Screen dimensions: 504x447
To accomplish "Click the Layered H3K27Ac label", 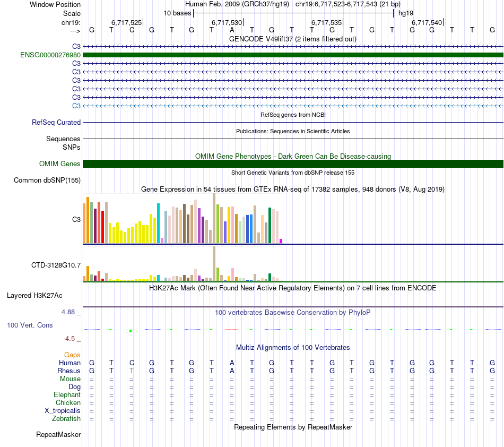I will (34, 296).
